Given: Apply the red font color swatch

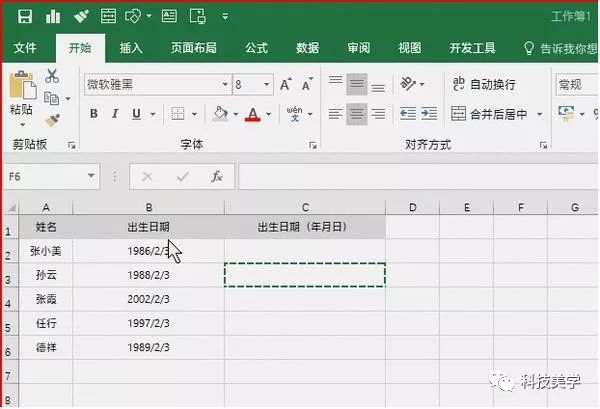Looking at the screenshot, I should pos(253,114).
